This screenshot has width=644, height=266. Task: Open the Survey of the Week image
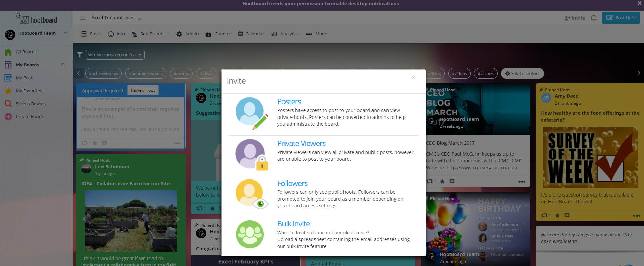(590, 157)
